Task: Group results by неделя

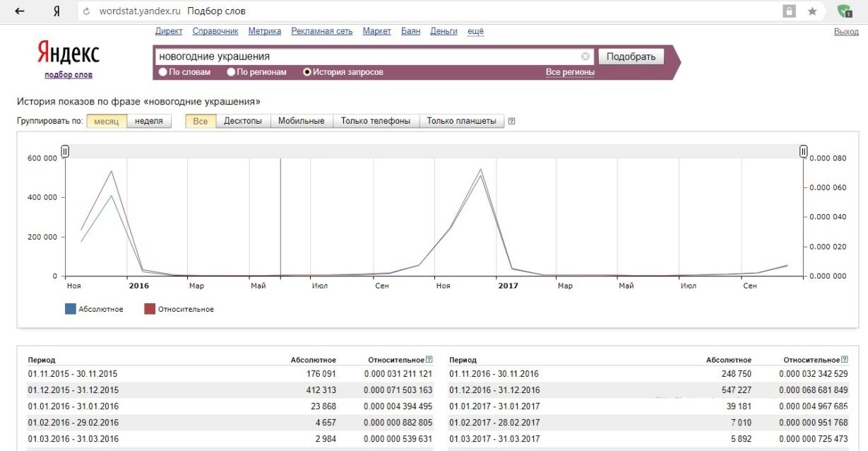Action: (149, 121)
